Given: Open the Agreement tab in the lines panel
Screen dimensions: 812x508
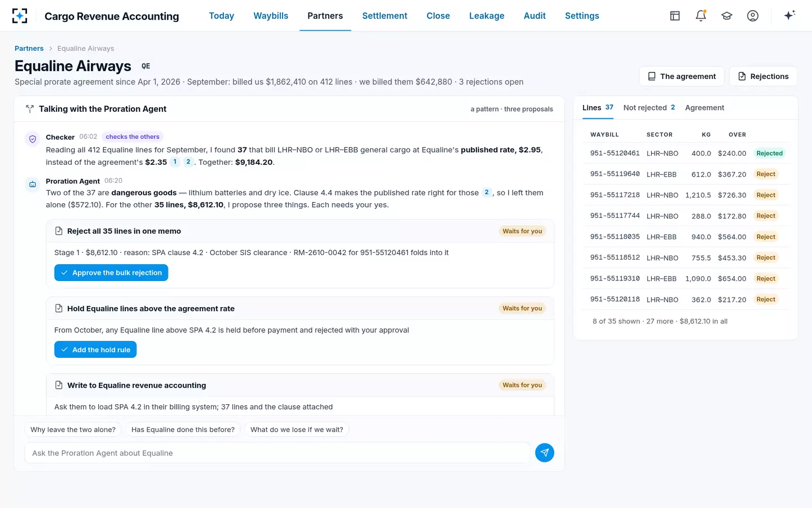Looking at the screenshot, I should tap(704, 108).
